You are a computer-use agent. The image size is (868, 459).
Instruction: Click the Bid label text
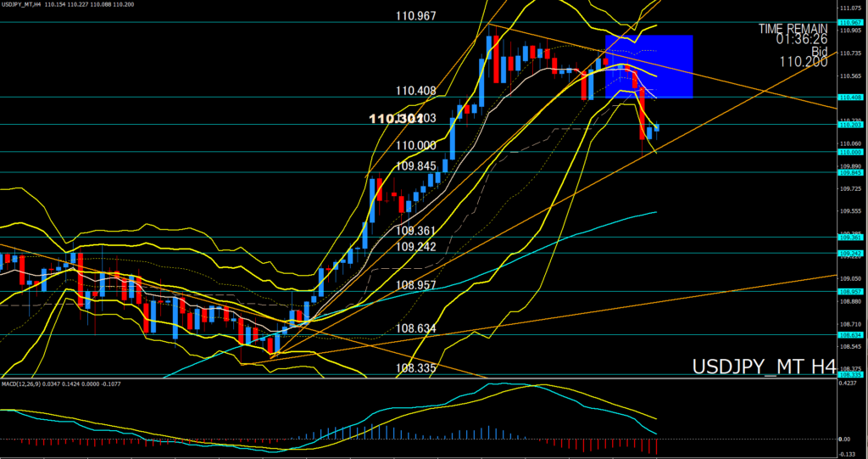pyautogui.click(x=820, y=50)
